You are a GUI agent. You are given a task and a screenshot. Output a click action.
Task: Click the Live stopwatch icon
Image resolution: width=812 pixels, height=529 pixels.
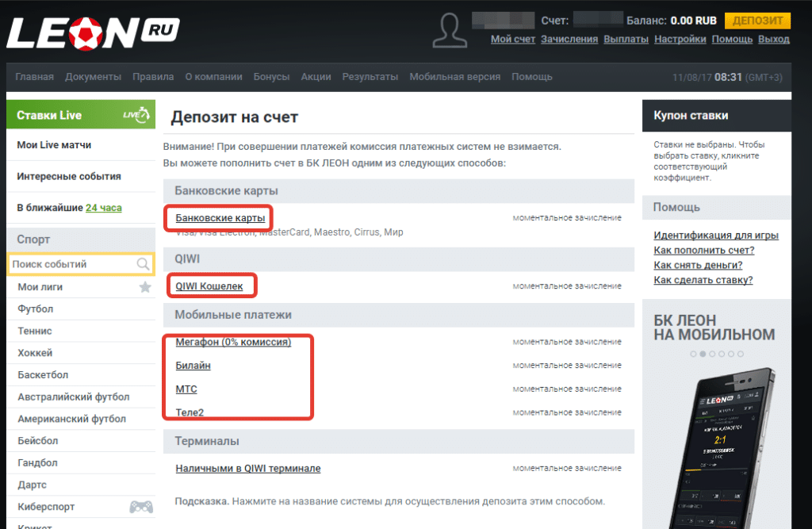click(x=136, y=114)
